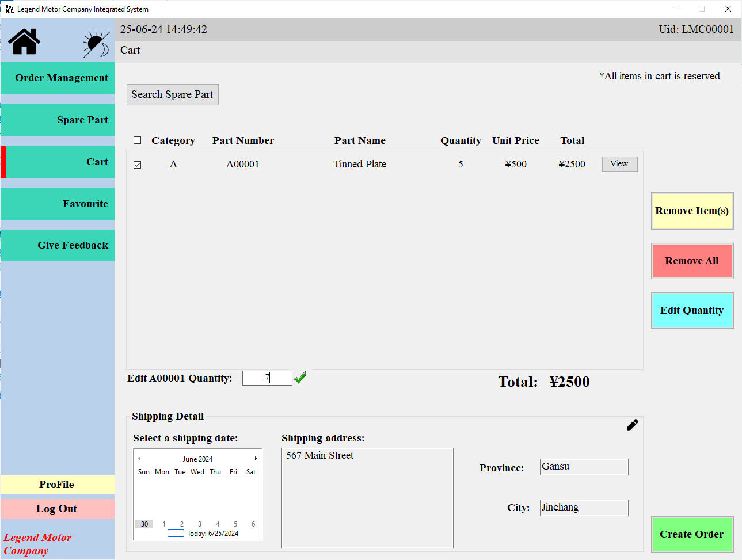742x560 pixels.
Task: Click the Create Order button
Action: coord(692,535)
